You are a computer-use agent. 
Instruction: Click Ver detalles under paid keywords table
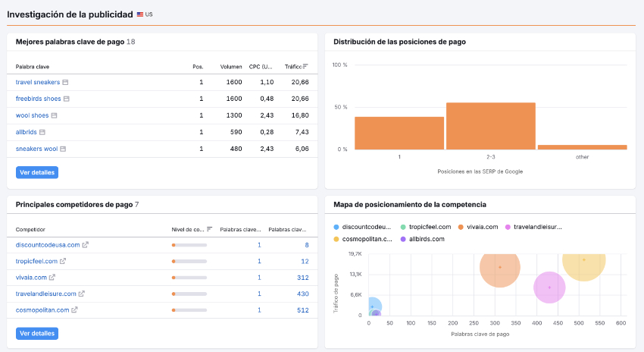pyautogui.click(x=36, y=172)
